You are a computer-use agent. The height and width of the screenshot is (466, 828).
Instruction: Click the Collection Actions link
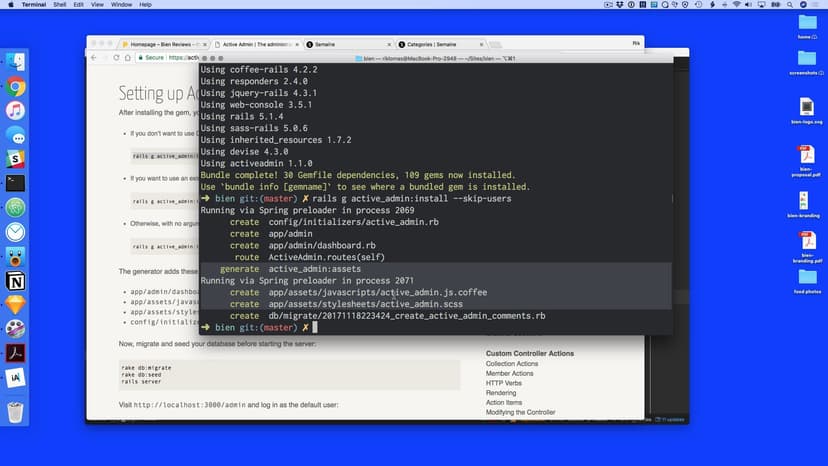tap(512, 364)
